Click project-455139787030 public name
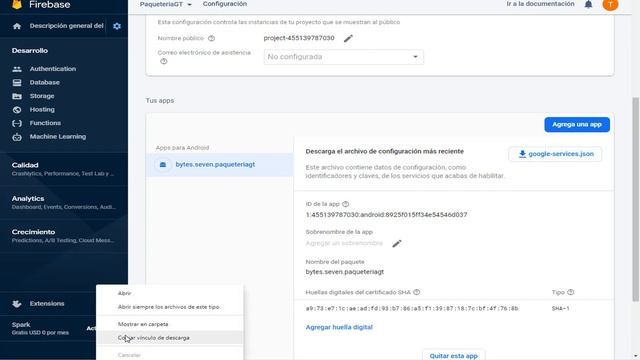Viewport: 640px width, 360px height. coord(299,38)
